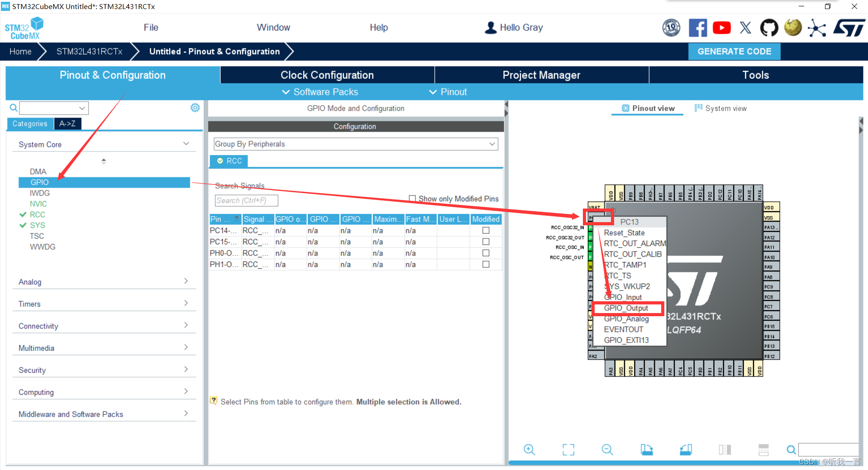Click the STM32CubeMX logo
Viewport: 868px width, 470px height.
[24, 28]
